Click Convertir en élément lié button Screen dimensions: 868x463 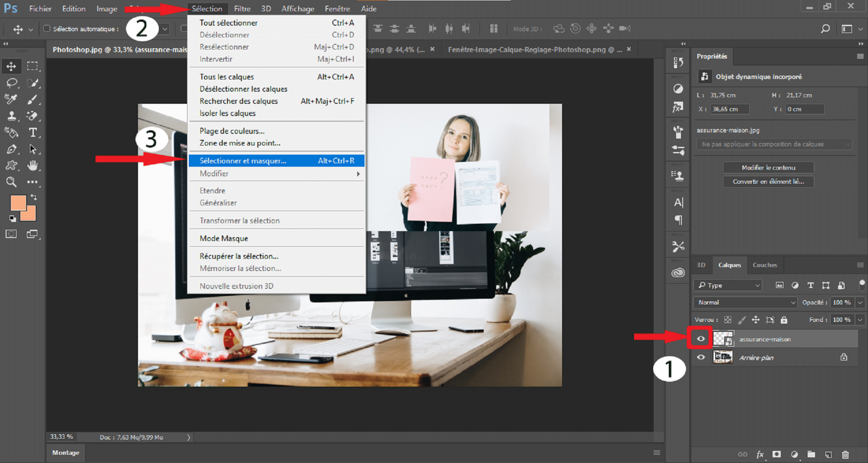tap(768, 182)
